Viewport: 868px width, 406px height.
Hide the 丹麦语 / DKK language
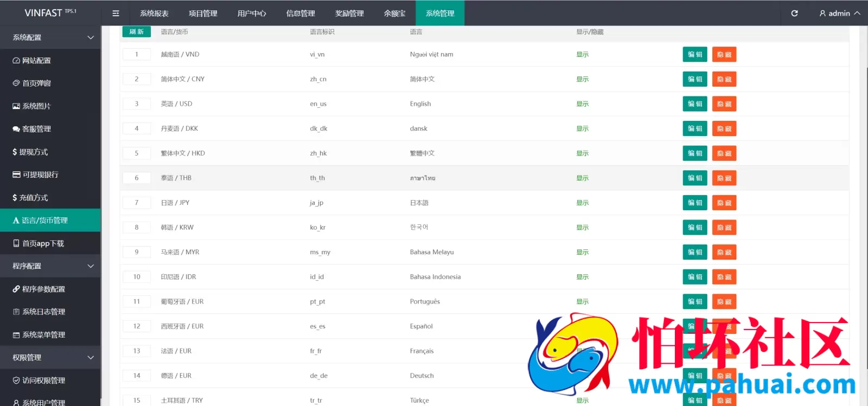coord(724,128)
